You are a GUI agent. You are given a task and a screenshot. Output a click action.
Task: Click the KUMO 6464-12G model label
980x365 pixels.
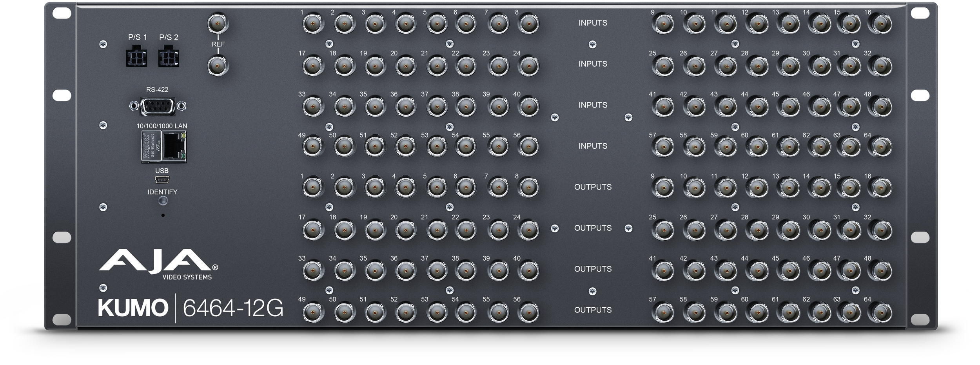click(191, 308)
